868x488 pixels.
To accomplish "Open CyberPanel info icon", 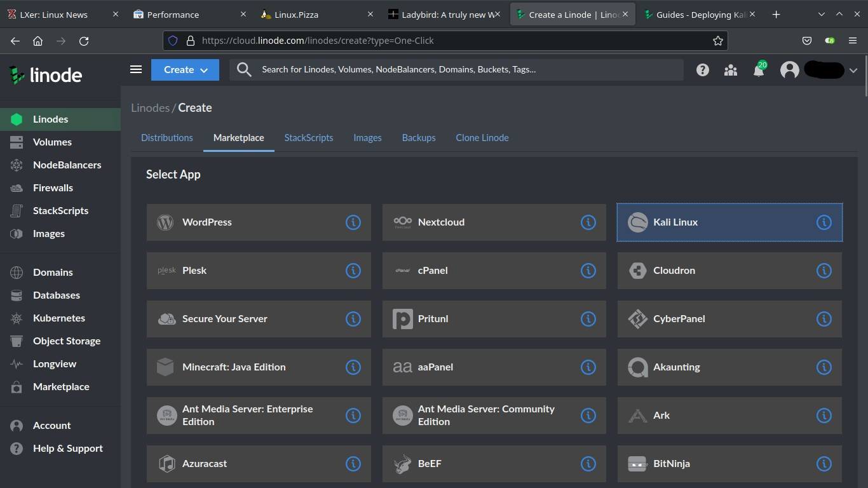I will pyautogui.click(x=824, y=319).
